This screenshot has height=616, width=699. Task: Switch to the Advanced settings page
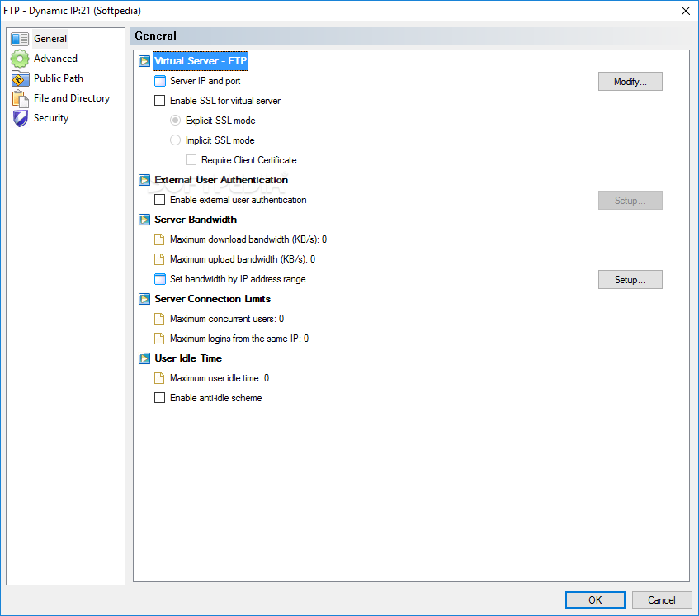pyautogui.click(x=56, y=59)
